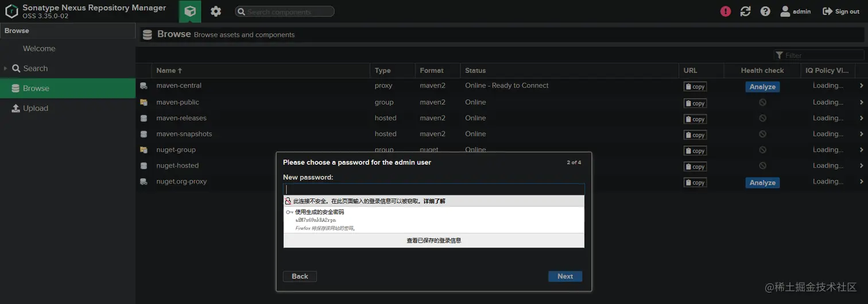
Task: Click the Health check column header
Action: (x=762, y=71)
